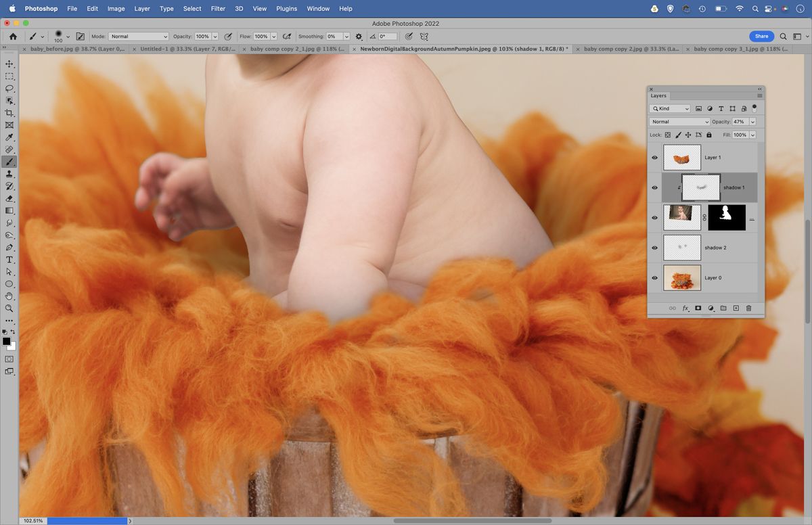The height and width of the screenshot is (525, 812).
Task: Select the Clone Stamp tool
Action: coord(9,174)
